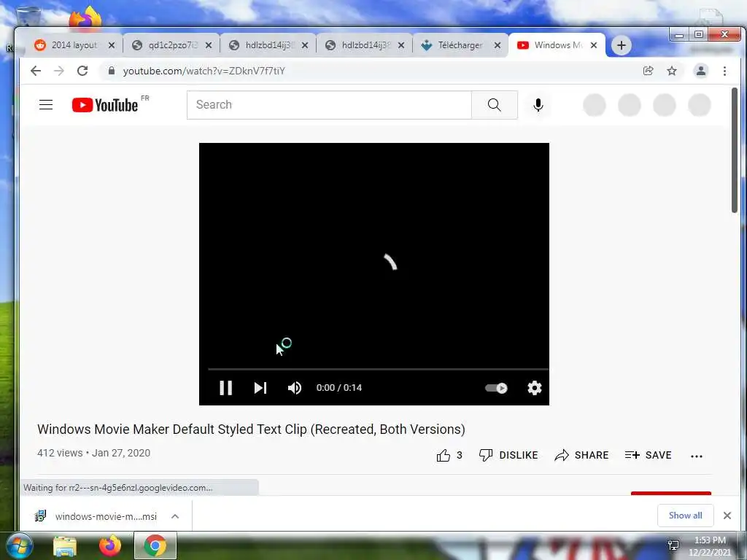Close the 2014 layout tab
This screenshot has width=747, height=560.
[x=112, y=45]
